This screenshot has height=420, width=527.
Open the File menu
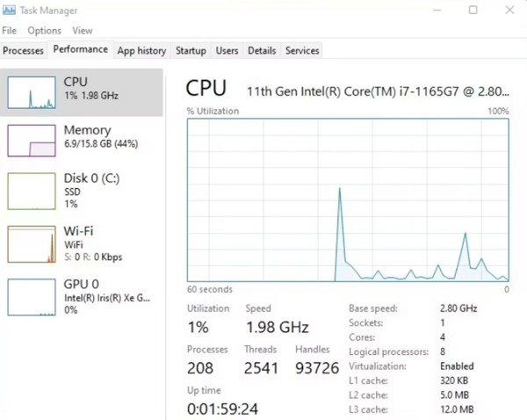[x=10, y=31]
